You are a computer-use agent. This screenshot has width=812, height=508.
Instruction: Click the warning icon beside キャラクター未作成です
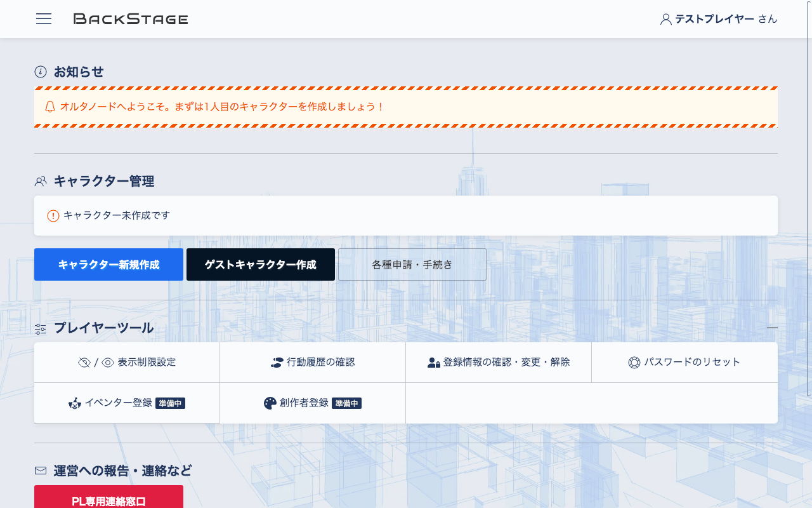coord(53,216)
